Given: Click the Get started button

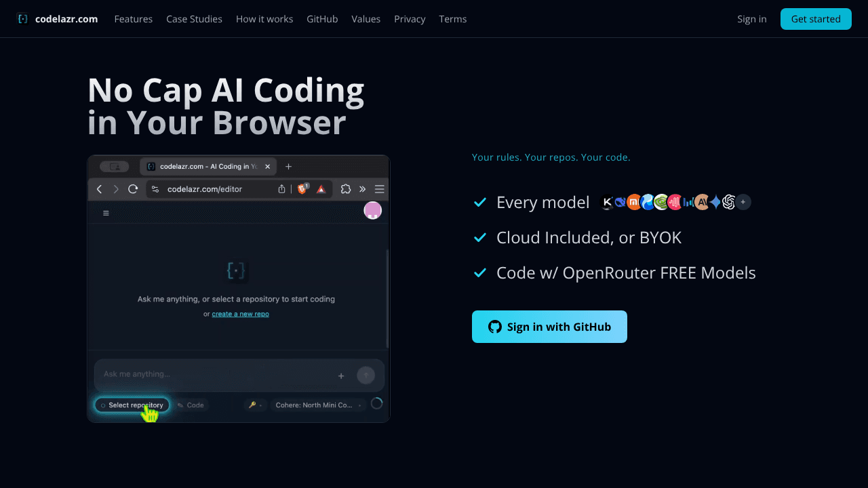Looking at the screenshot, I should pos(816,19).
